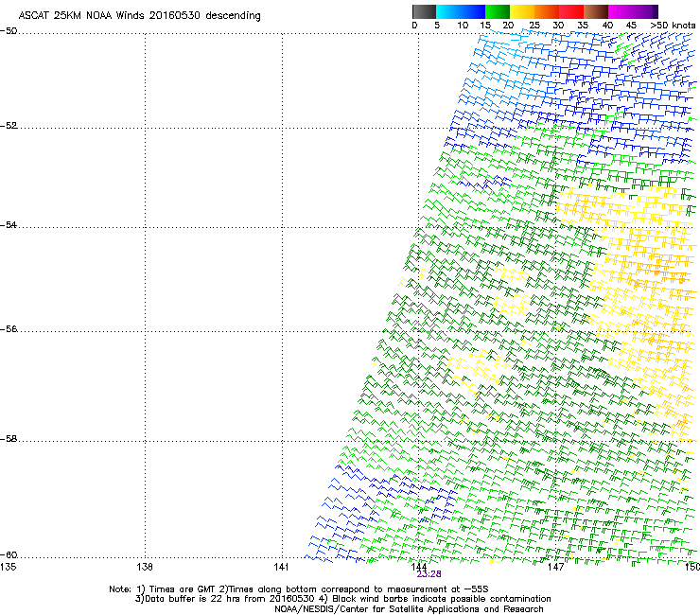
Task: Click the 'NOAA/NESDIS/Center for Satellite Applications and Research' credit
Action: [409, 609]
